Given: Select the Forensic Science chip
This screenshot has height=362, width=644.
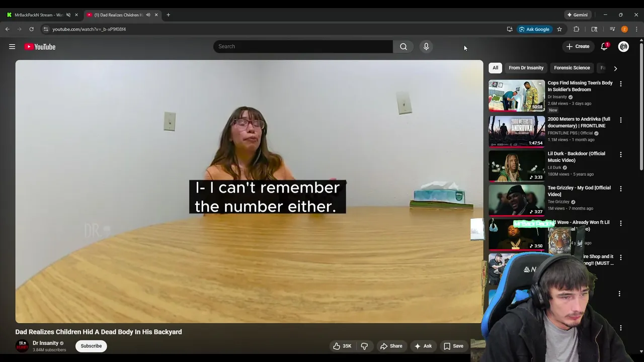Looking at the screenshot, I should [x=572, y=68].
